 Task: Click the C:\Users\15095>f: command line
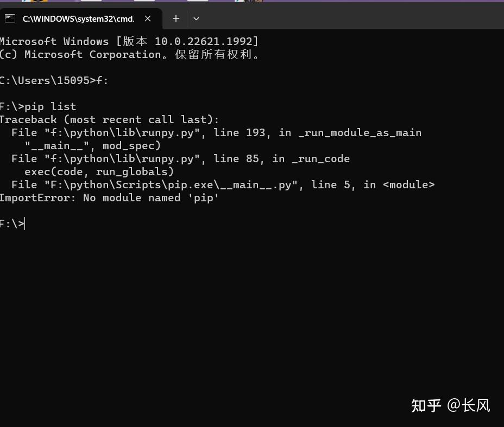54,80
